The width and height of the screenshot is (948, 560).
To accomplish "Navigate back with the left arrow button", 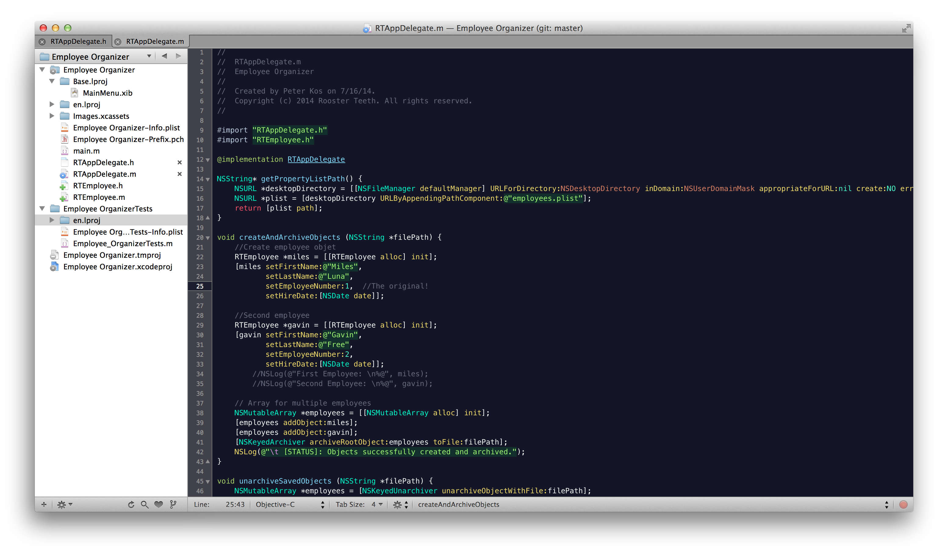I will (164, 56).
